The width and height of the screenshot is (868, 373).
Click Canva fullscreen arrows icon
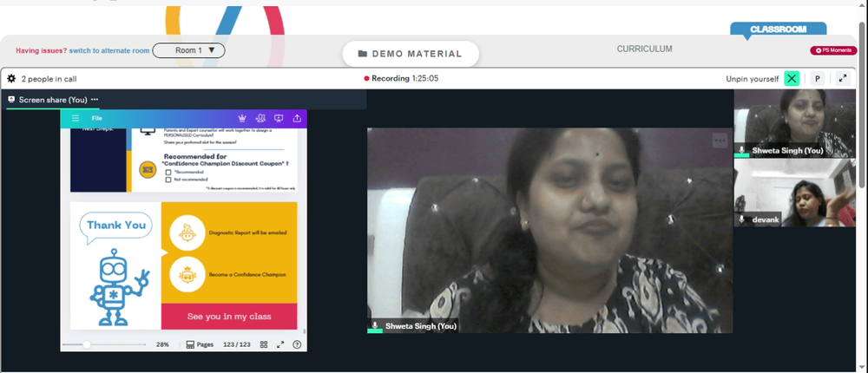(280, 344)
